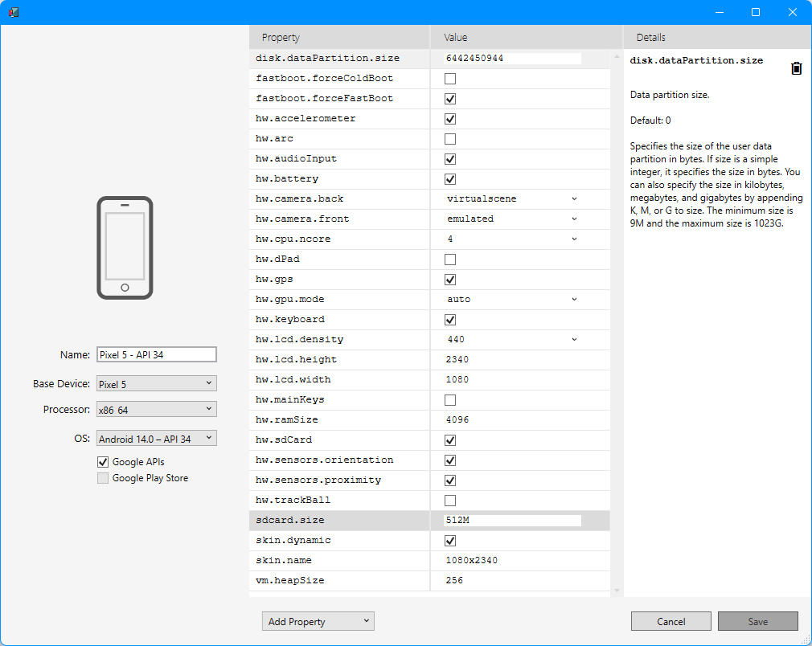Viewport: 812px width, 646px height.
Task: Click the Save button
Action: pos(757,620)
